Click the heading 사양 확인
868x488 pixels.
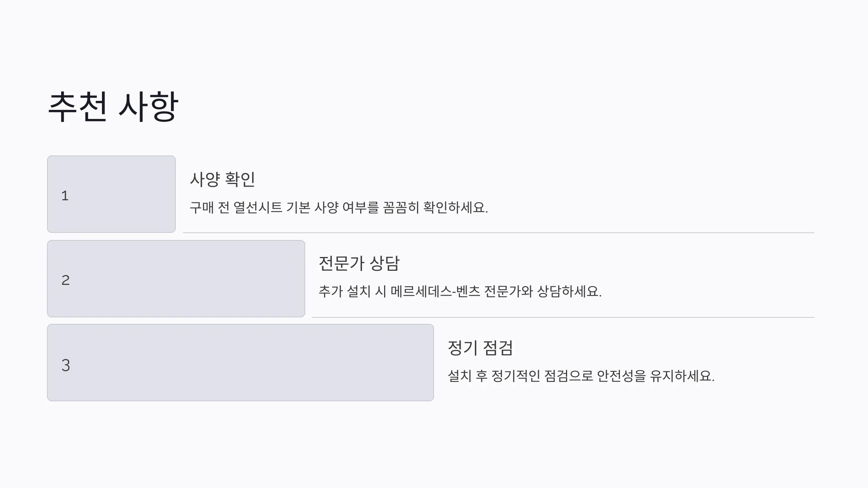tap(222, 179)
